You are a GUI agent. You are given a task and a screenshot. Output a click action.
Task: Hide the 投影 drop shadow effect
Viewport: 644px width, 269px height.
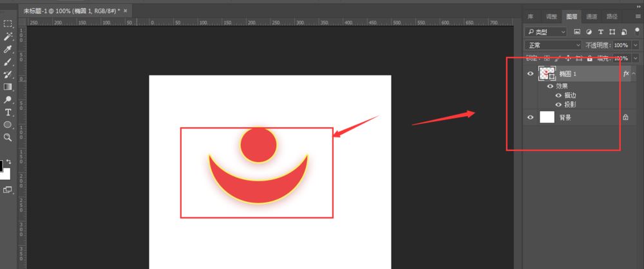558,105
